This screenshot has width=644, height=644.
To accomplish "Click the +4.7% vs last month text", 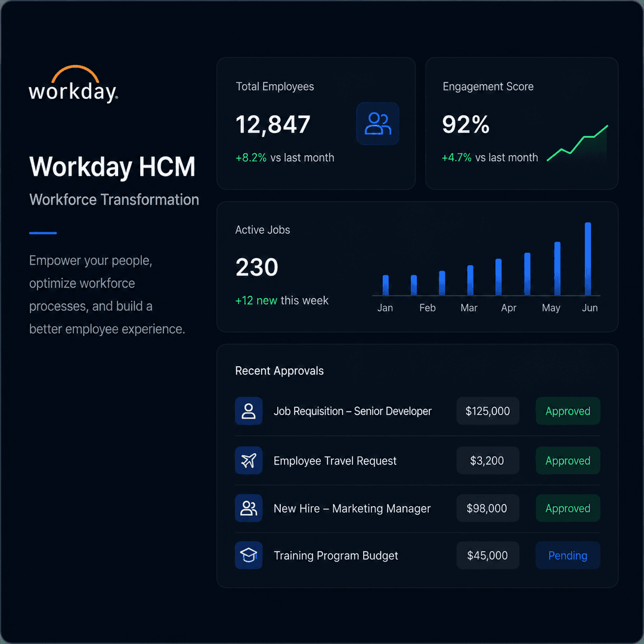I will point(490,157).
